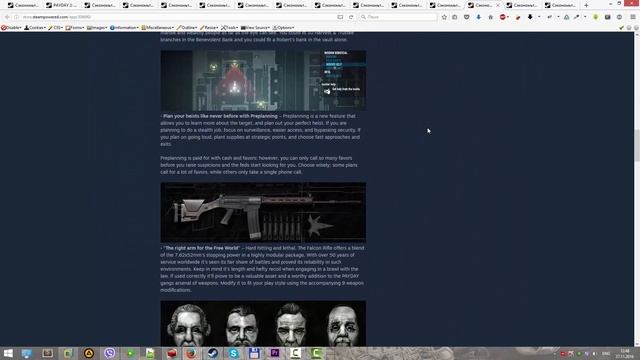
Task: Open Forms menu in Web Developer toolbar
Action: (x=75, y=28)
